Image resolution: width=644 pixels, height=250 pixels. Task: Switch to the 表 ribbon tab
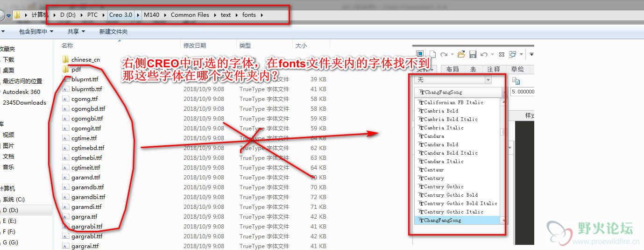473,69
